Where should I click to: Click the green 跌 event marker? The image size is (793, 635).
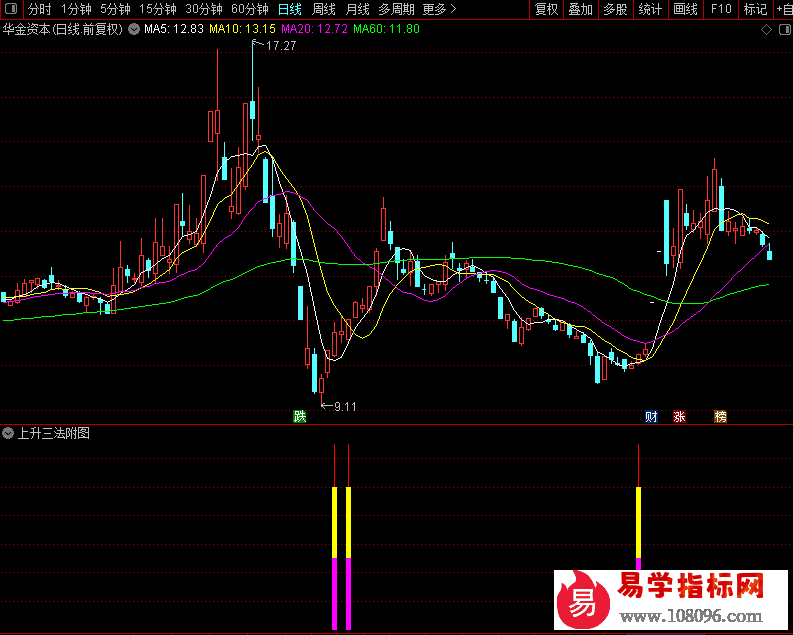[298, 415]
